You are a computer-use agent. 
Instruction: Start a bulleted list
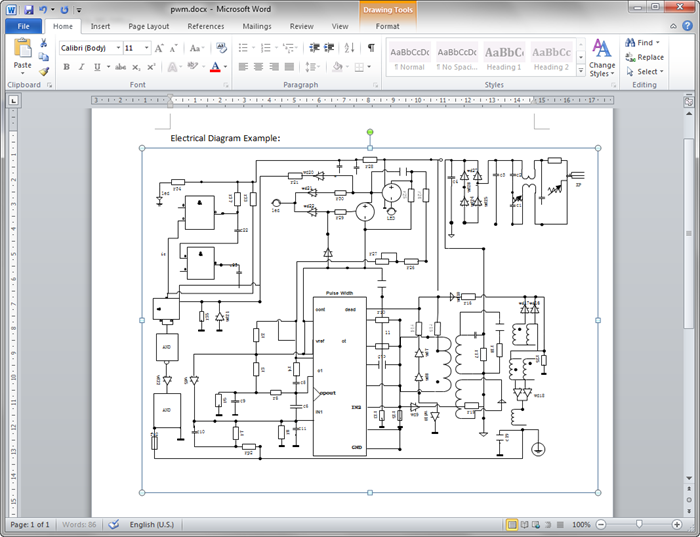click(x=243, y=47)
